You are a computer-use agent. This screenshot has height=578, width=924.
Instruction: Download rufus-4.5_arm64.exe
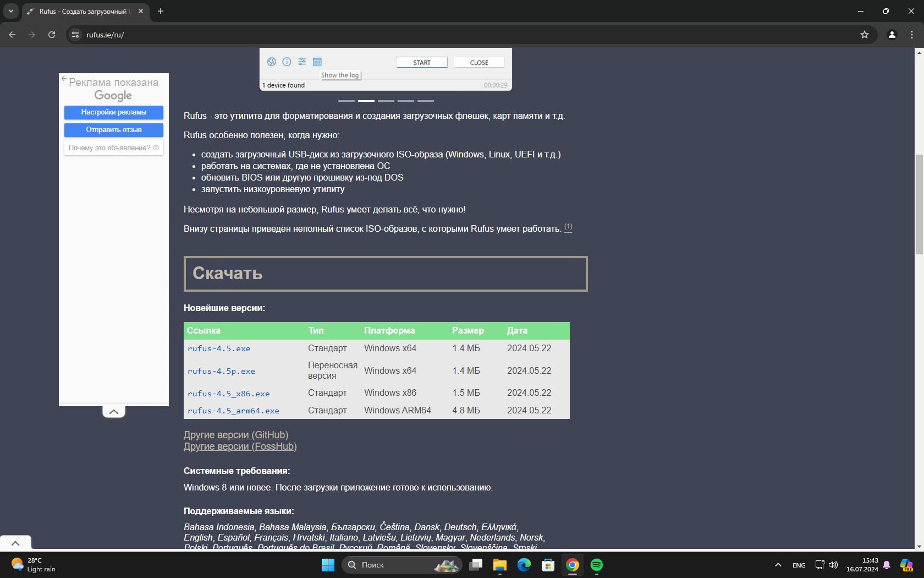(233, 411)
